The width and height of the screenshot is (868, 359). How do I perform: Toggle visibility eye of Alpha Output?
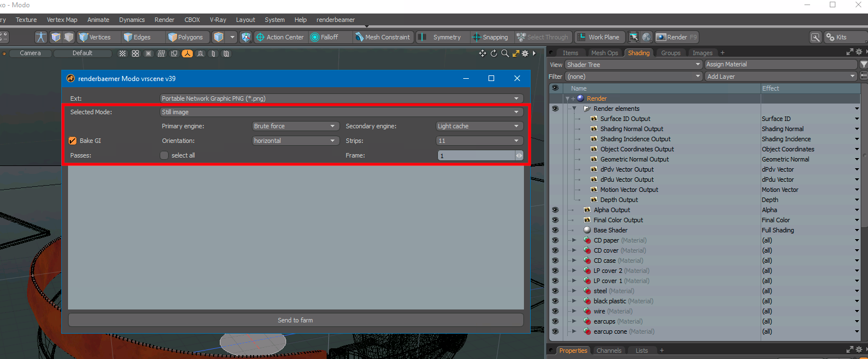(x=555, y=210)
